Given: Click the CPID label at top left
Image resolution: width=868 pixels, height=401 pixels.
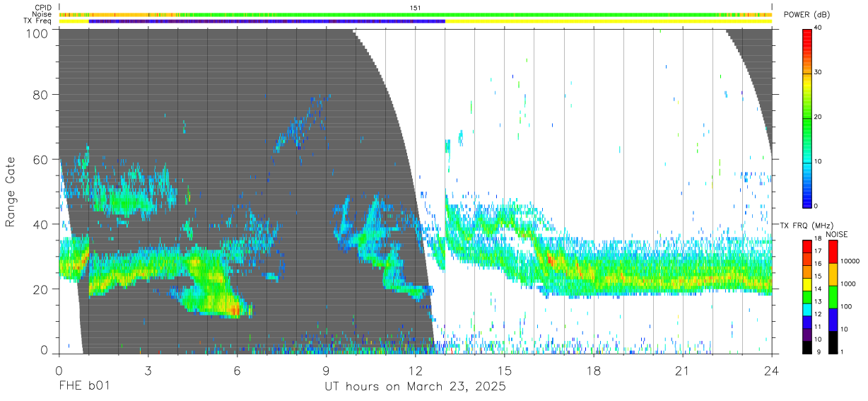Looking at the screenshot, I should pos(43,8).
